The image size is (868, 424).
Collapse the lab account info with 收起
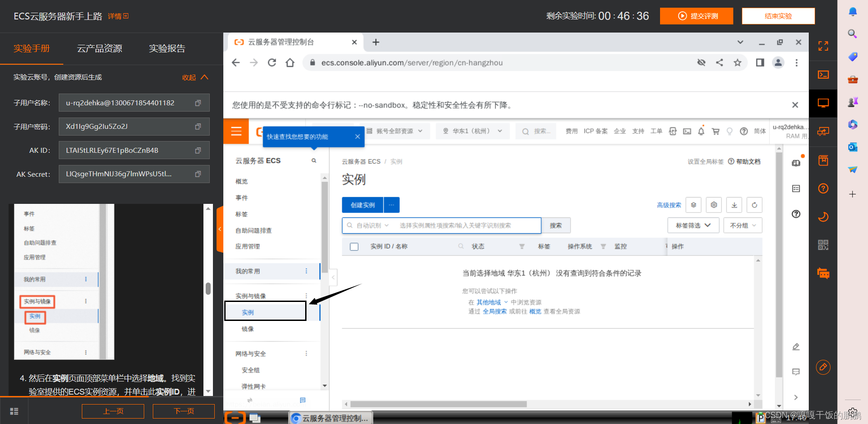[x=195, y=77]
